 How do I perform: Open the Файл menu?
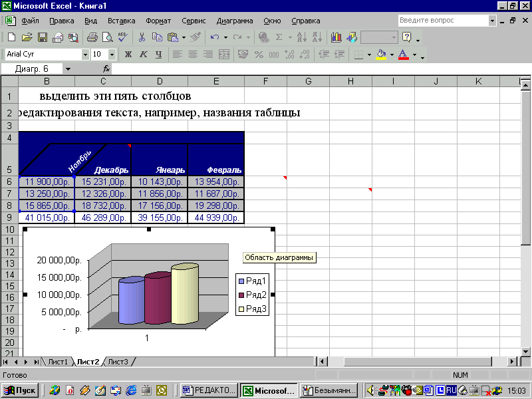(30, 21)
